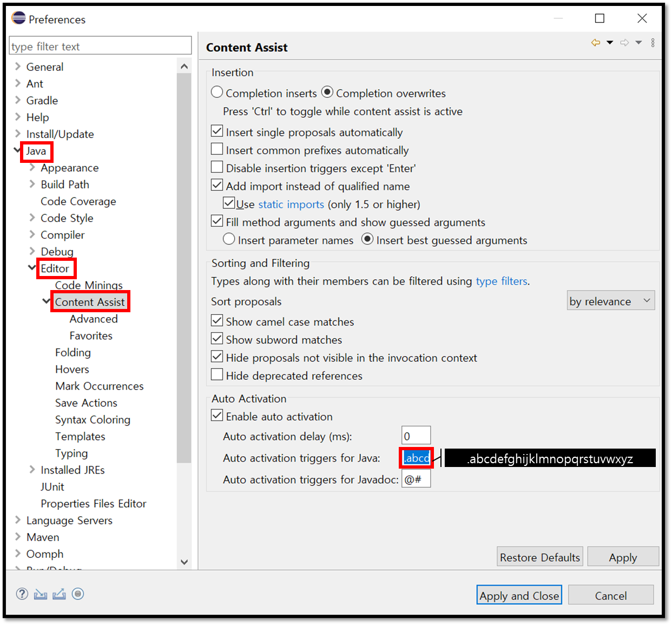Click the tree scroll-down arrow

tap(184, 562)
